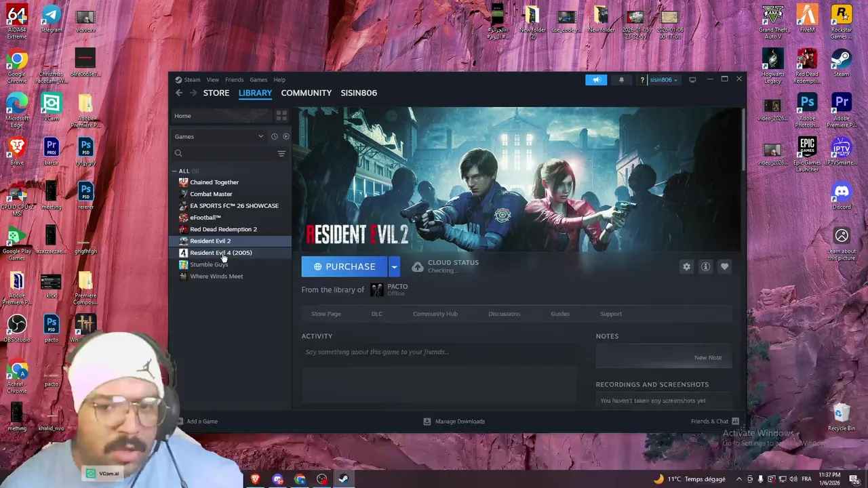The width and height of the screenshot is (868, 488).
Task: Open the Community Hub link
Action: point(435,314)
